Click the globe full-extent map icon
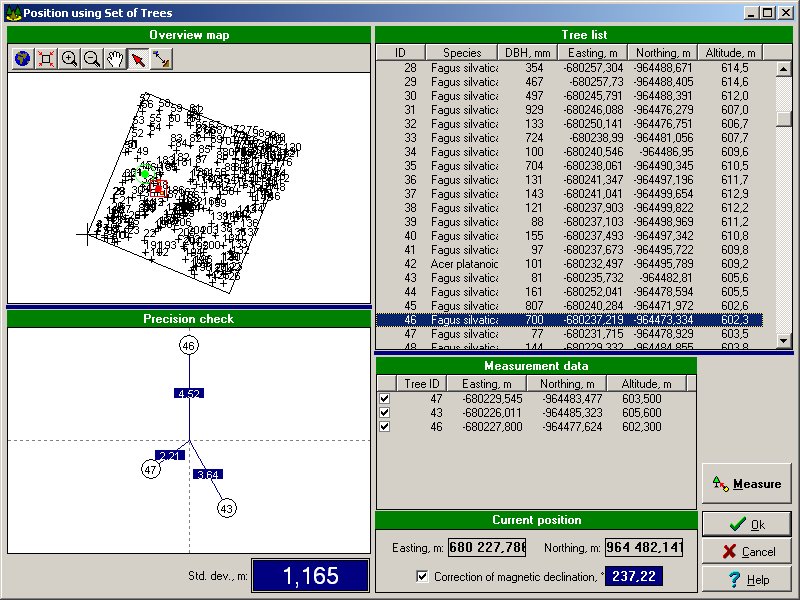 coord(22,59)
